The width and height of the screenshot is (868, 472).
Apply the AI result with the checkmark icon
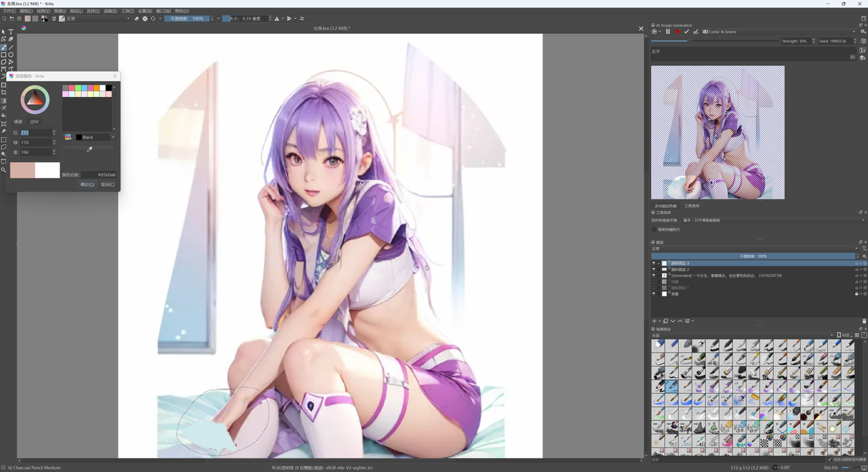click(686, 32)
